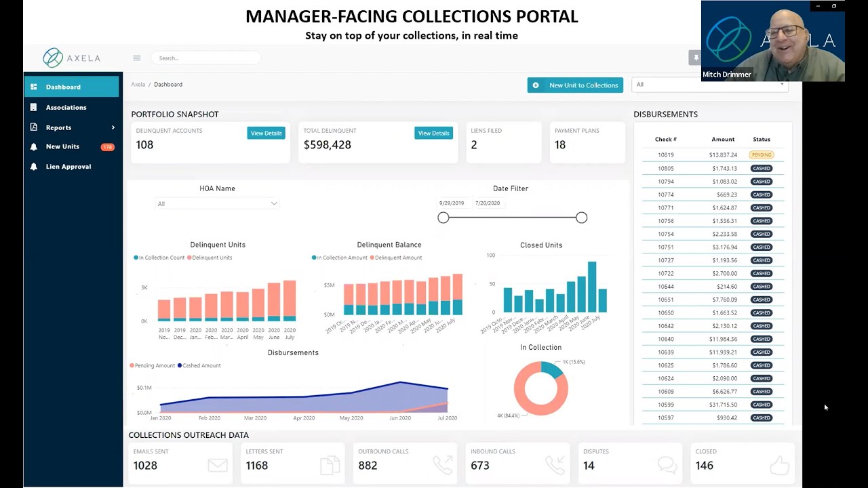The width and height of the screenshot is (868, 488).
Task: Click the Mitch Drimmer video thumbnail
Action: (773, 41)
